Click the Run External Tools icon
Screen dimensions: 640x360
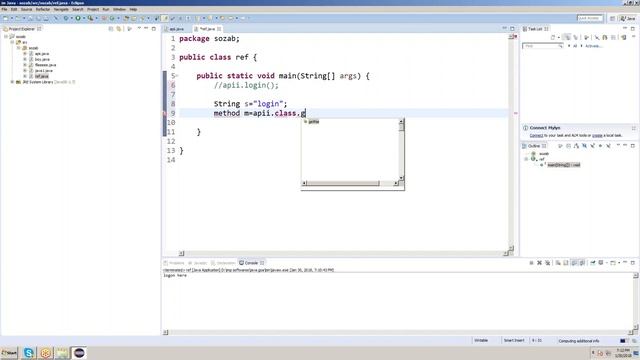90,18
